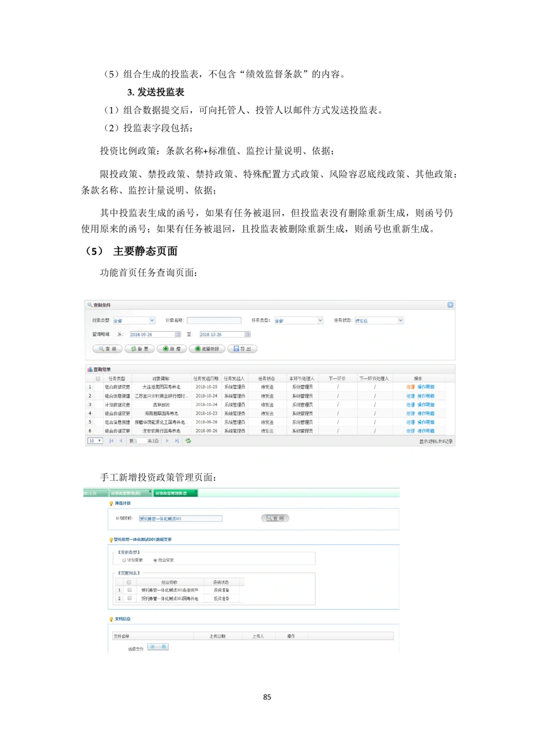Select all rows in query results header checkbox
The height and width of the screenshot is (756, 534).
click(98, 378)
